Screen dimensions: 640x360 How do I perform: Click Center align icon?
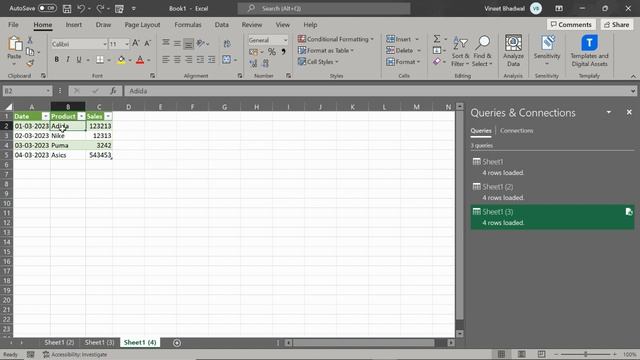click(177, 60)
